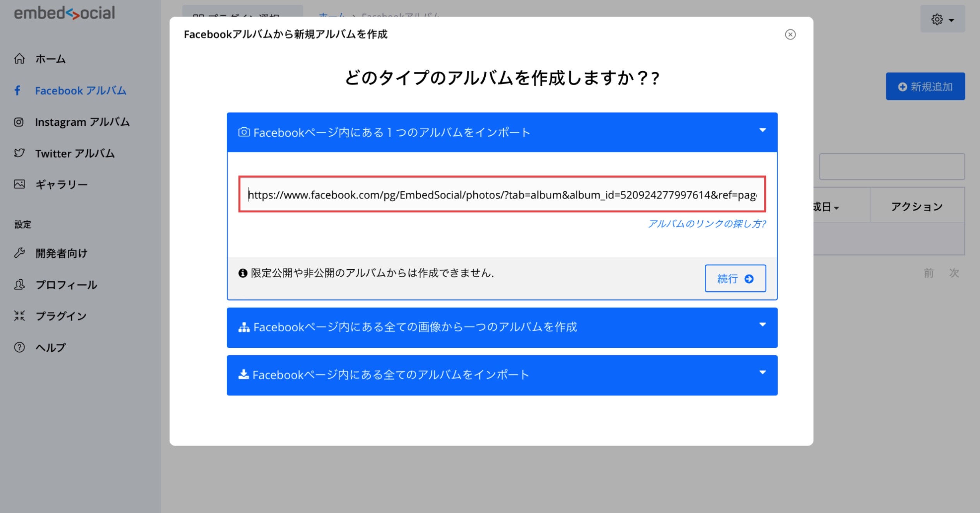The height and width of the screenshot is (513, 980).
Task: Click the Twitter bird icon in sidebar
Action: (x=19, y=153)
